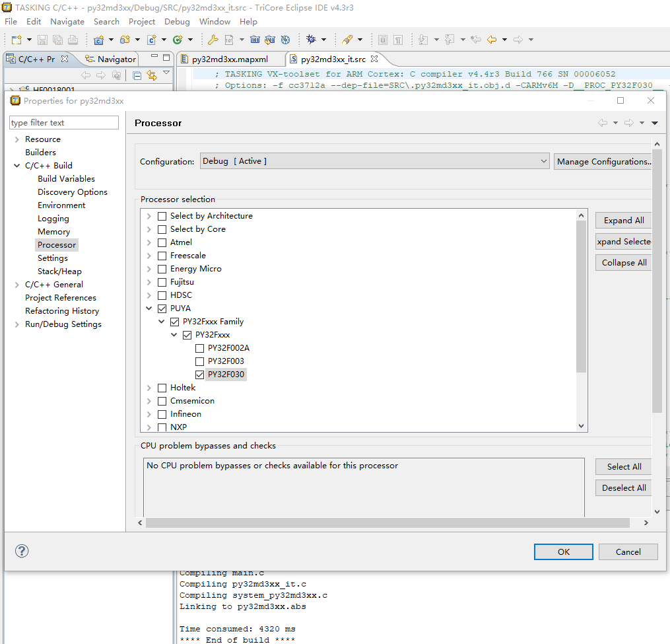Click the Save All toolbar icon
This screenshot has width=670, height=644.
pos(57,40)
